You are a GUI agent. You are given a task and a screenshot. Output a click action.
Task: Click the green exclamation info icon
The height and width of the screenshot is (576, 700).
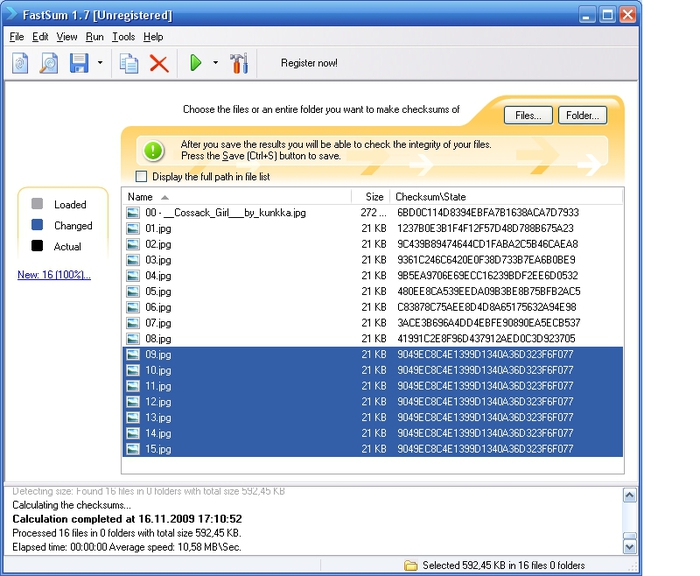coord(153,150)
